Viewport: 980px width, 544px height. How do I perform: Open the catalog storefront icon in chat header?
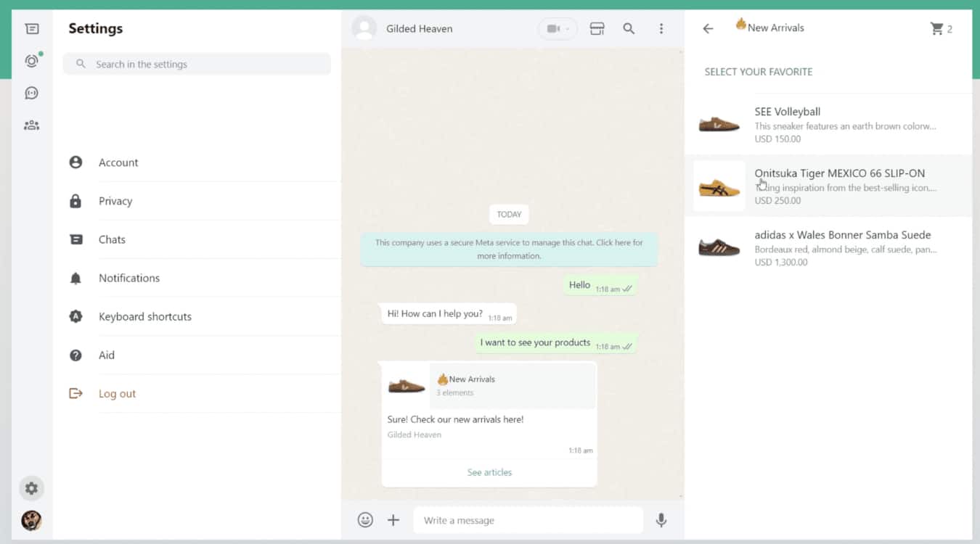pyautogui.click(x=597, y=29)
